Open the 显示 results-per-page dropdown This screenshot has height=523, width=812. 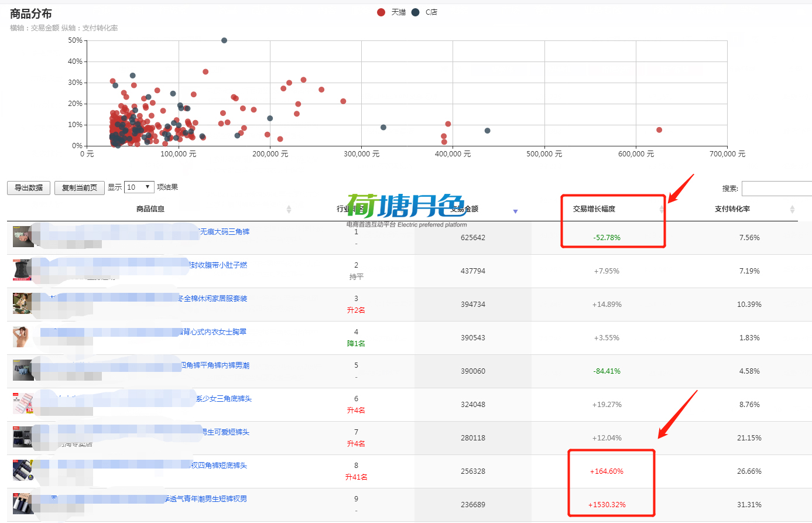(139, 187)
